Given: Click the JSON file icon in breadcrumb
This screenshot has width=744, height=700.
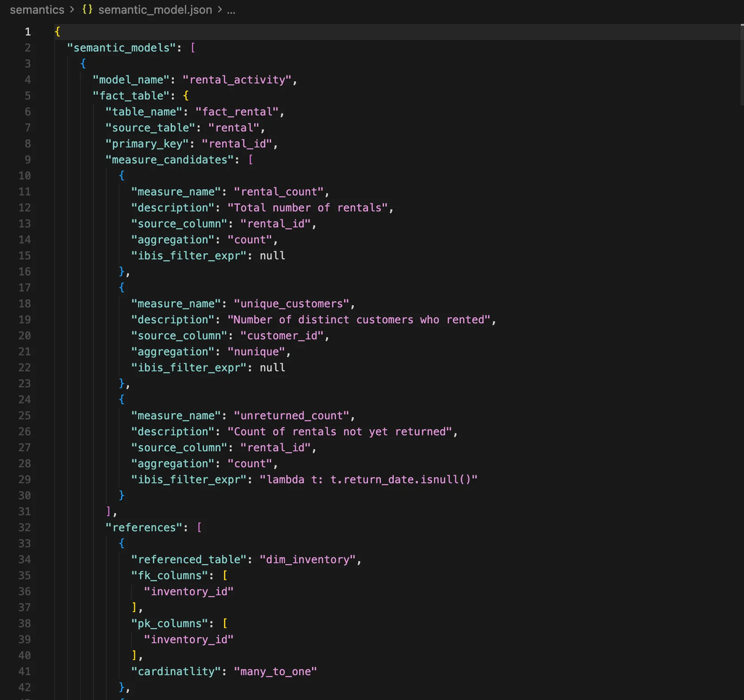Looking at the screenshot, I should click(x=87, y=9).
